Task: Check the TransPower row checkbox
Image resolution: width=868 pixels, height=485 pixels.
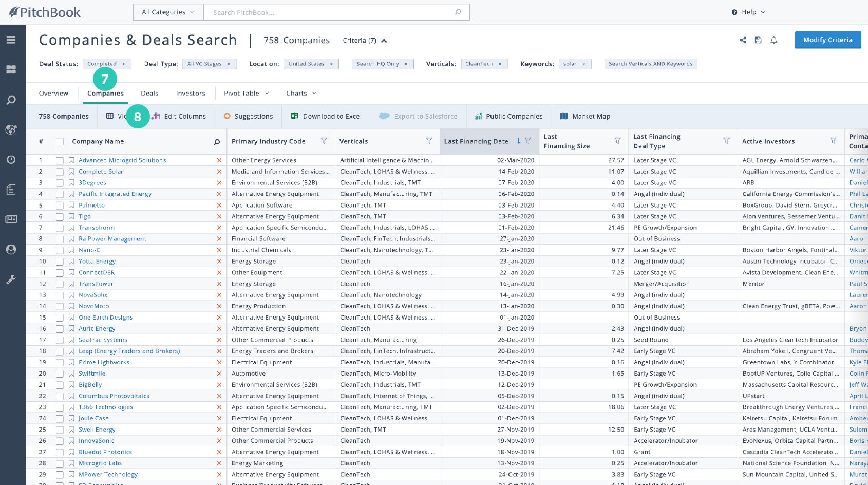Action: click(x=60, y=284)
